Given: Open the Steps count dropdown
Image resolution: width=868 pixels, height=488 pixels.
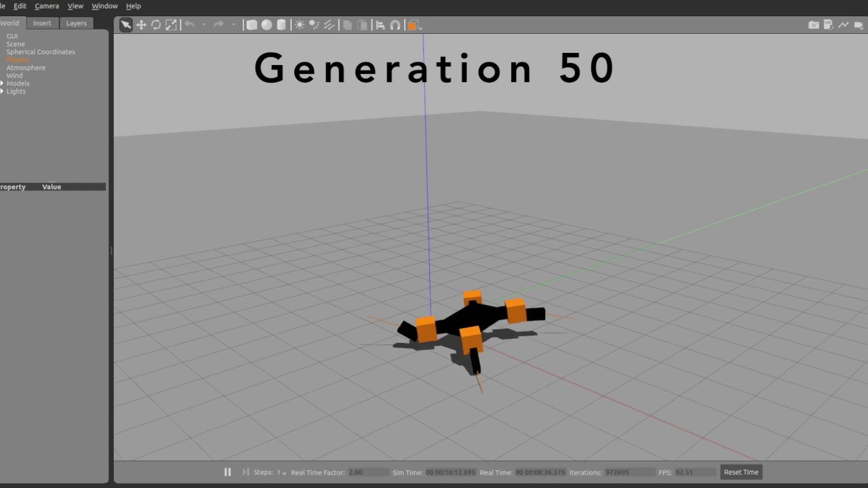Looking at the screenshot, I should [281, 472].
